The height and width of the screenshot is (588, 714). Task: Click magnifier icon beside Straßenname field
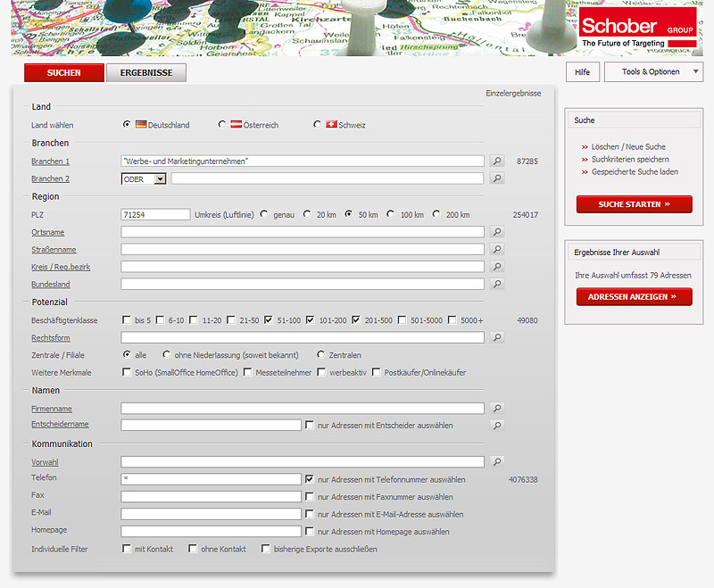point(497,249)
